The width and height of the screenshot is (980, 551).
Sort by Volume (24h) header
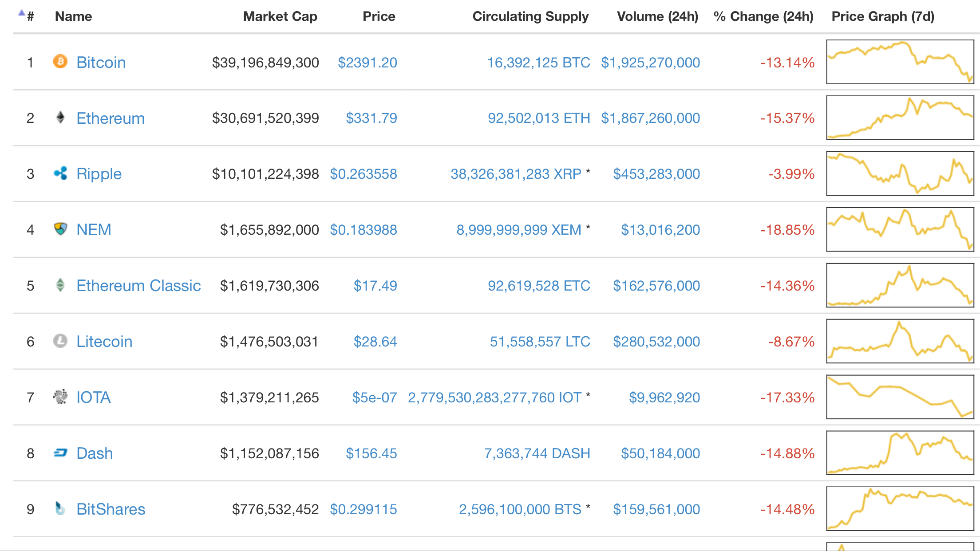coord(657,16)
